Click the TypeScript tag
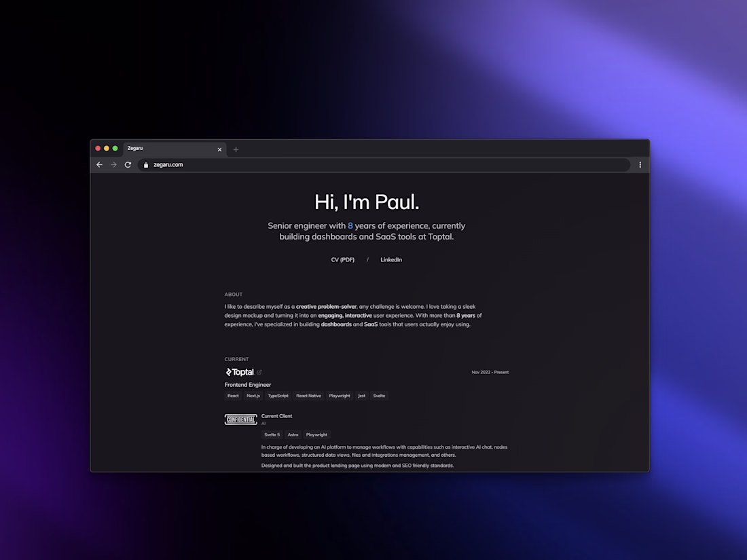 point(278,396)
